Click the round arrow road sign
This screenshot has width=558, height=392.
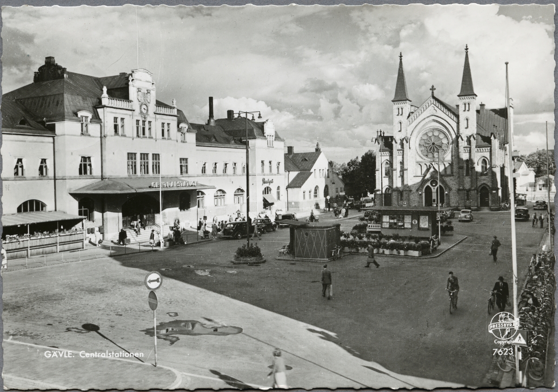tap(153, 281)
